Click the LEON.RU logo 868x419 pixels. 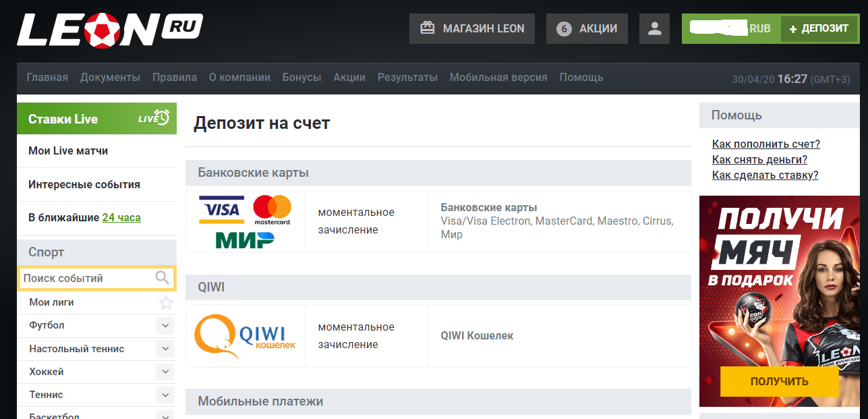pos(109,30)
